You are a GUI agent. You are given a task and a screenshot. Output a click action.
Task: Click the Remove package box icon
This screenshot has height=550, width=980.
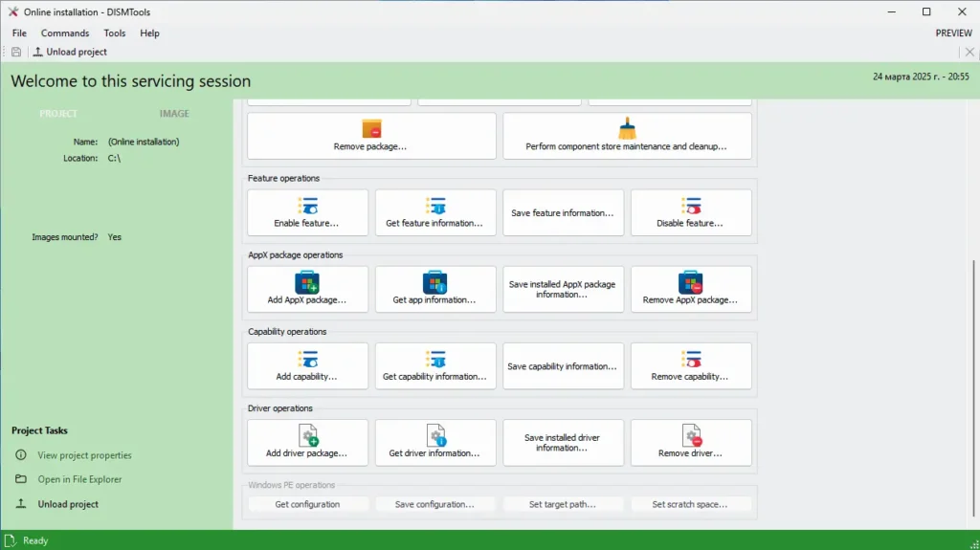(371, 129)
